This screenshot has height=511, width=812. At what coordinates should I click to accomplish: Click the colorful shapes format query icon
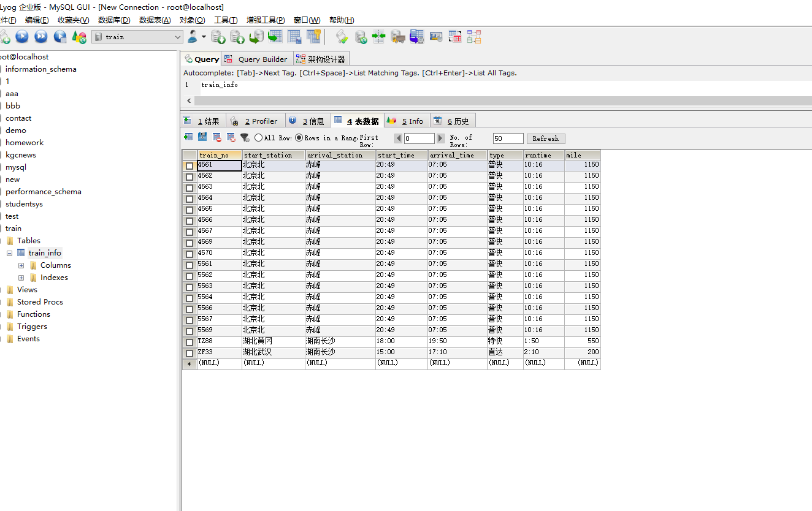(x=79, y=37)
